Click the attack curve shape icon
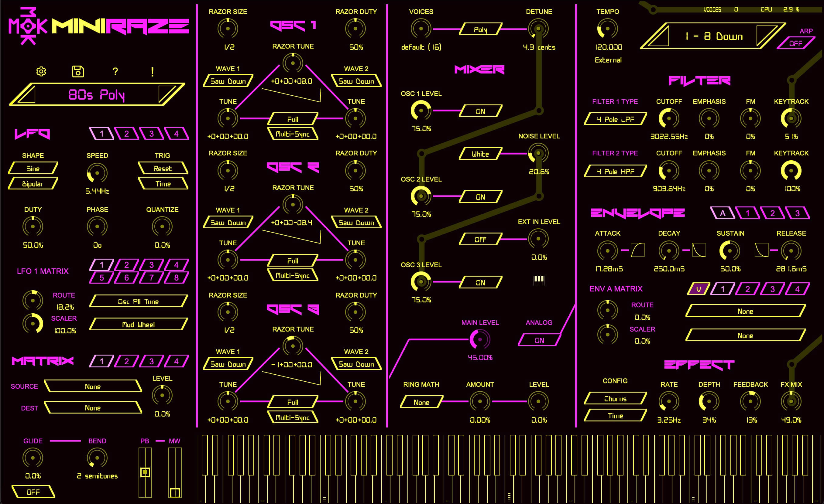824x504 pixels. [x=637, y=250]
